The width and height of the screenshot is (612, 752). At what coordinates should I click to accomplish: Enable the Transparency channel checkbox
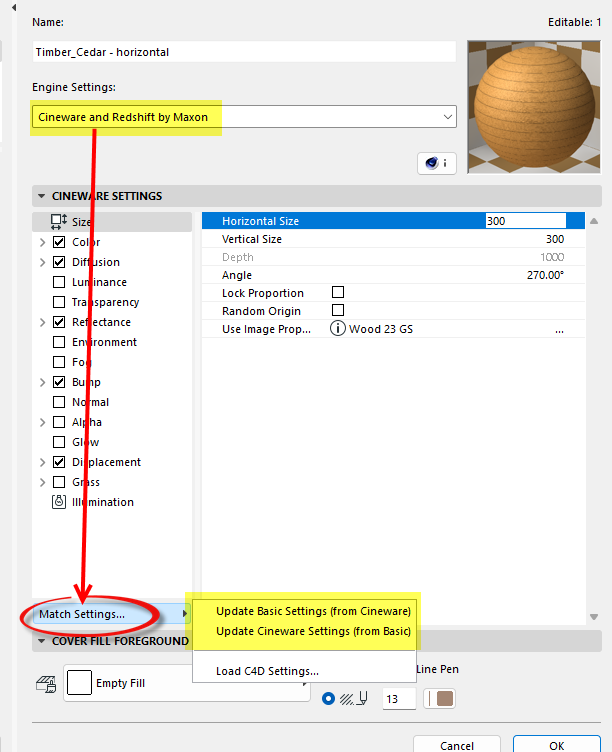coord(59,302)
